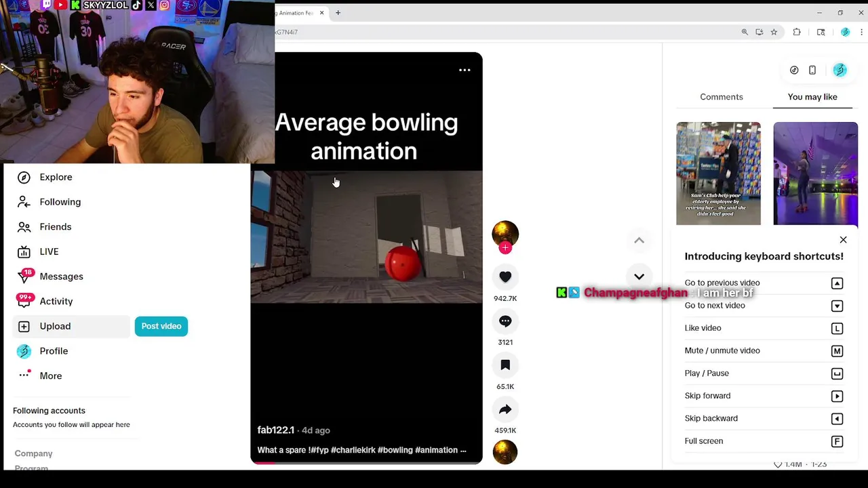Click the right-arrow key for Skip forward

tap(837, 396)
